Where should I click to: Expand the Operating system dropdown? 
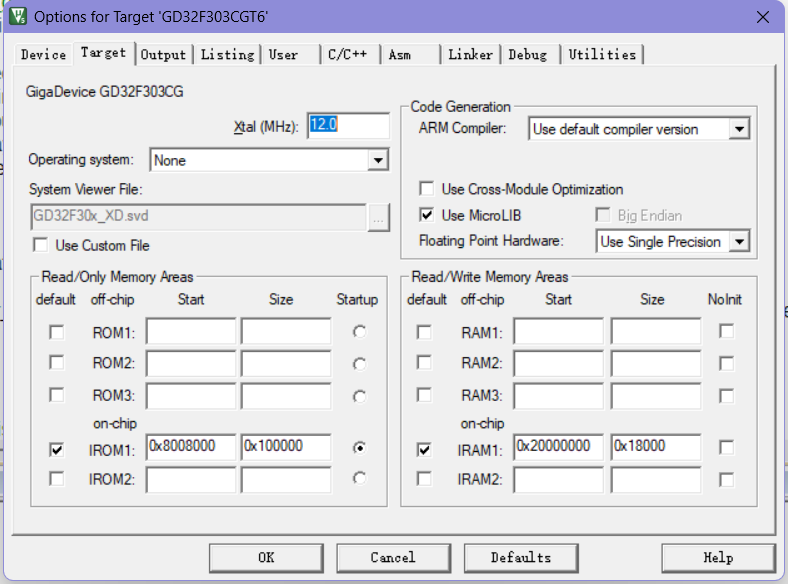click(377, 160)
